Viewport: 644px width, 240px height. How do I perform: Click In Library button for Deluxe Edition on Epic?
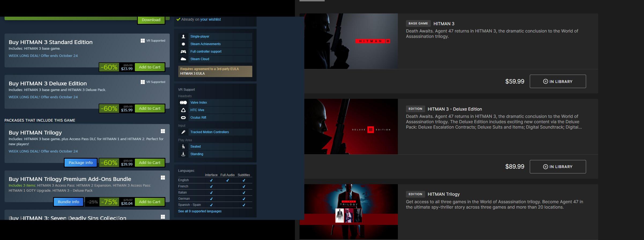click(558, 167)
